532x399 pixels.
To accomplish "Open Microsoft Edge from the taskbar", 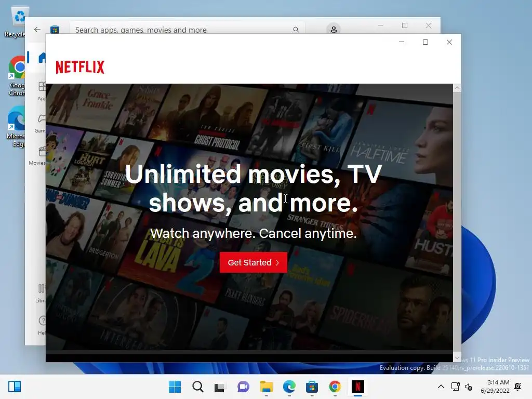I will [x=289, y=387].
